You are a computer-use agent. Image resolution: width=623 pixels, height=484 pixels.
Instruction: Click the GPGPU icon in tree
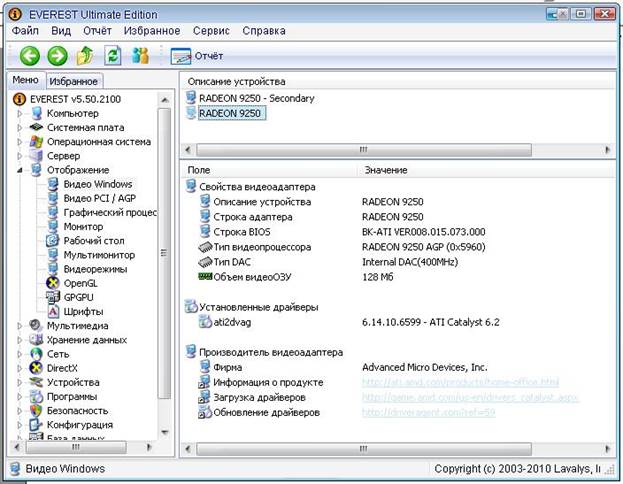[x=52, y=297]
